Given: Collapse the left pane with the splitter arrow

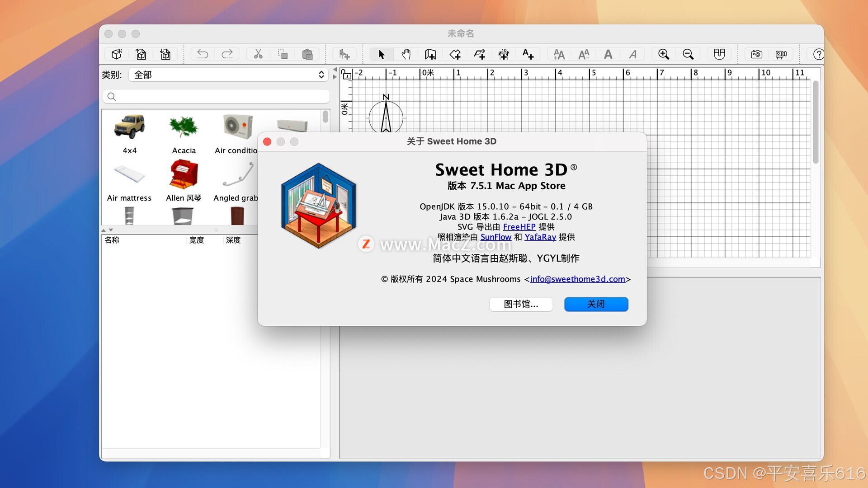Looking at the screenshot, I should (x=335, y=69).
